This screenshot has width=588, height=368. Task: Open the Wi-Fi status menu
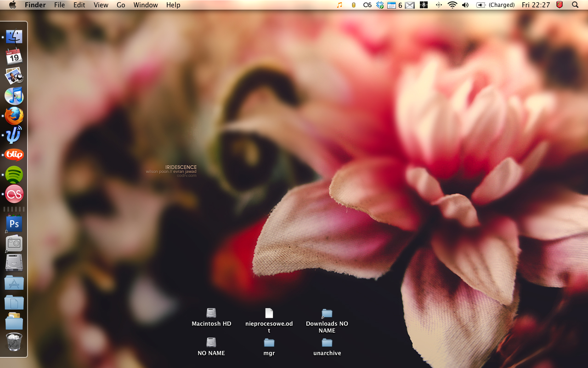pos(452,5)
